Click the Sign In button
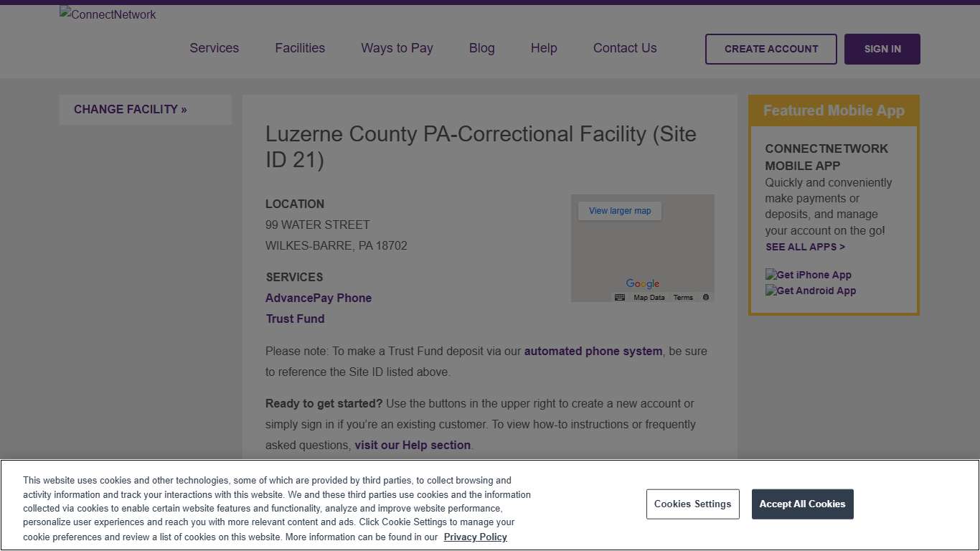The height and width of the screenshot is (551, 980). point(882,49)
